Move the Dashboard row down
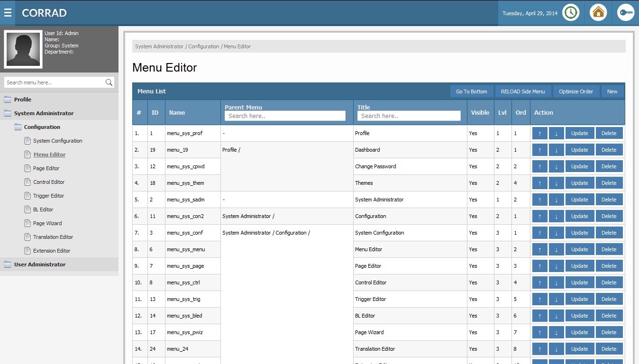 [556, 150]
